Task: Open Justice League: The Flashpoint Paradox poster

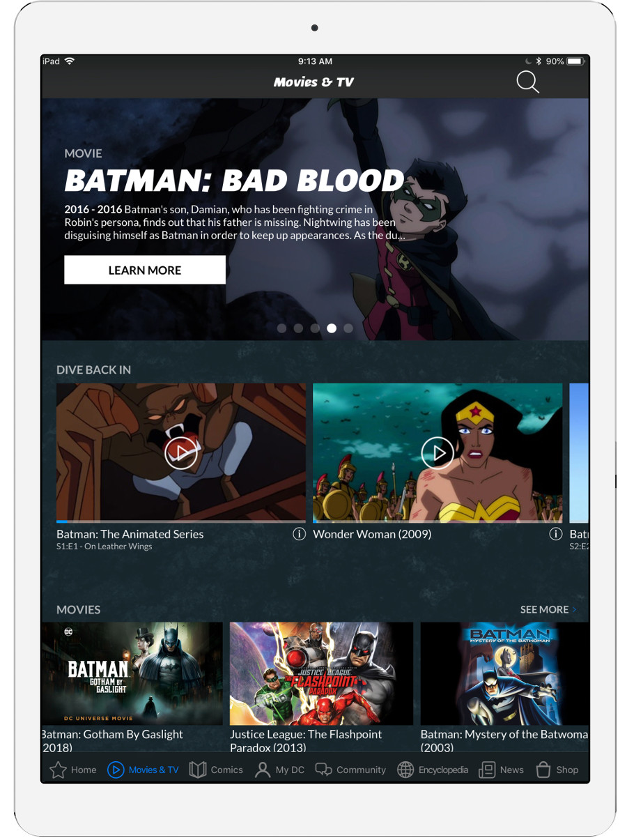Action: point(321,673)
